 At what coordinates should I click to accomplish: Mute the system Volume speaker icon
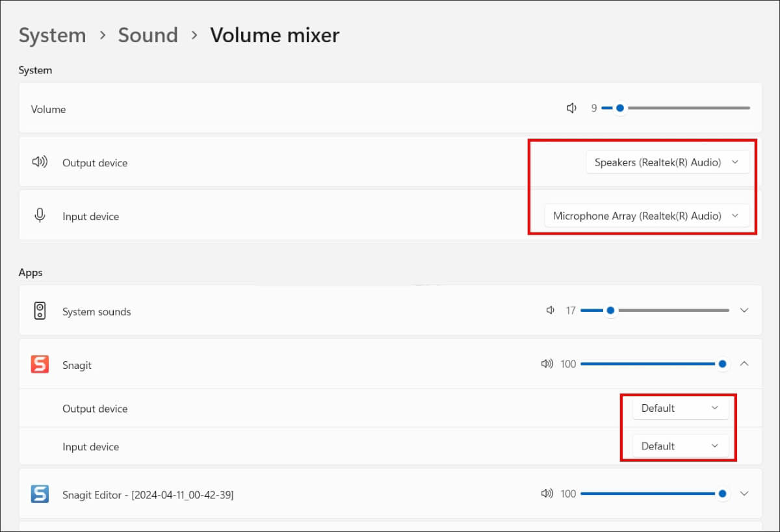point(571,108)
